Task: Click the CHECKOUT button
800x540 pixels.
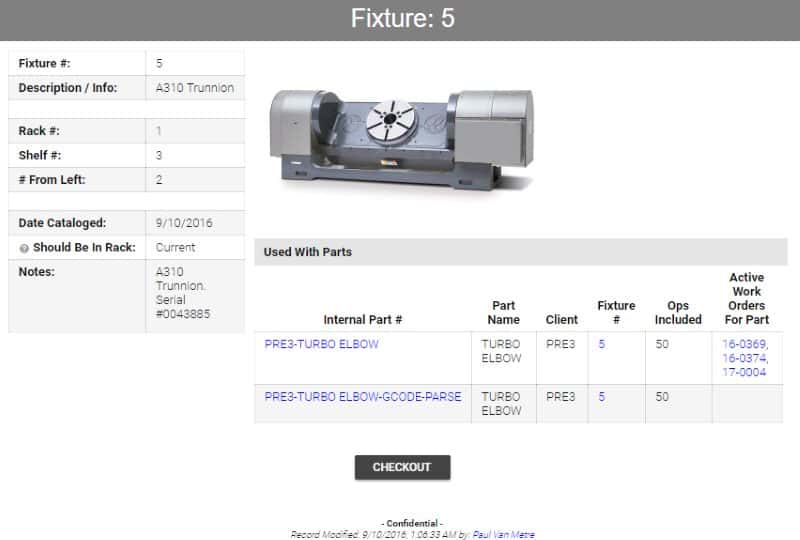Action: [403, 467]
